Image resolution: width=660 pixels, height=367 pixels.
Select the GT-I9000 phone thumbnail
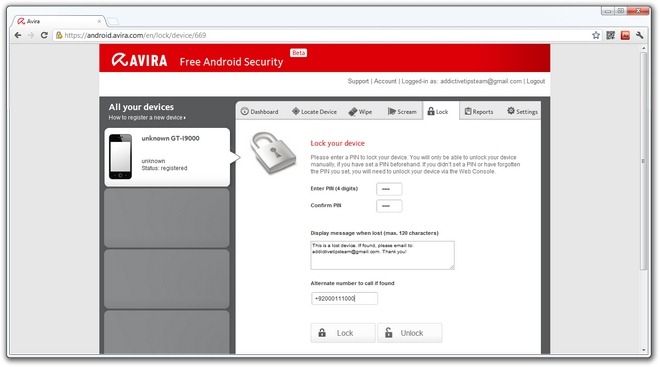coord(120,157)
